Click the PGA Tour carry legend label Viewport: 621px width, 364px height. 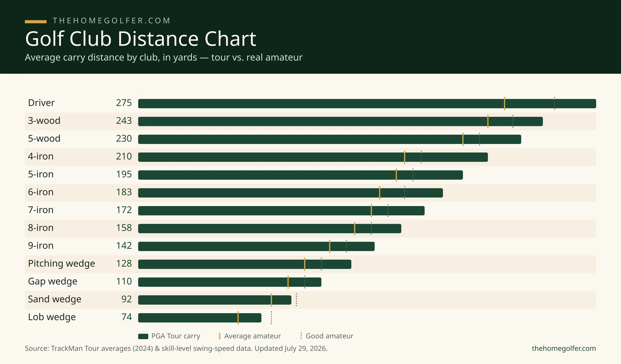(x=176, y=336)
